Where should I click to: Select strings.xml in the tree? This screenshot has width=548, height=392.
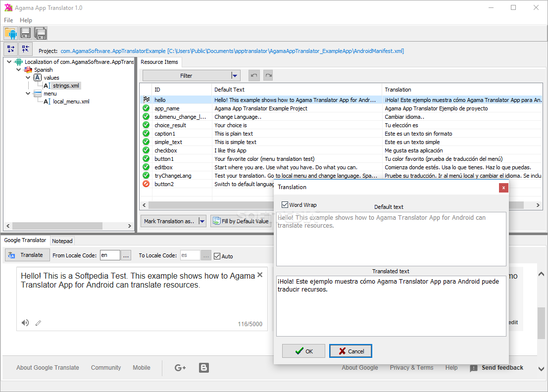click(66, 86)
